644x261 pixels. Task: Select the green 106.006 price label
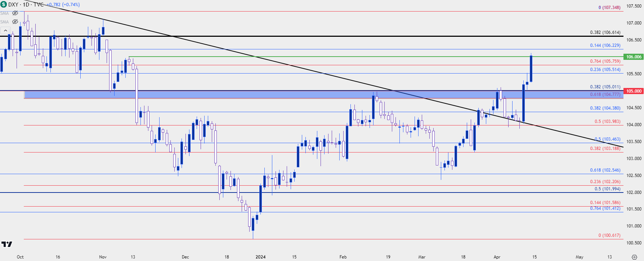click(634, 57)
